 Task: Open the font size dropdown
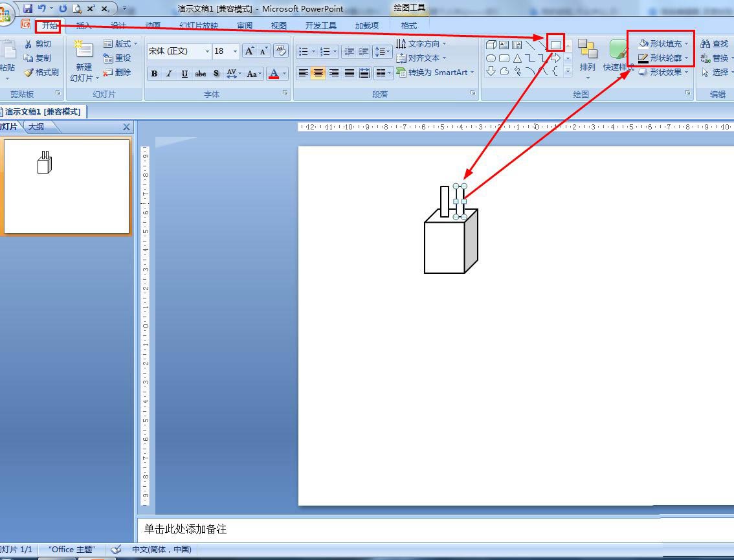(235, 51)
